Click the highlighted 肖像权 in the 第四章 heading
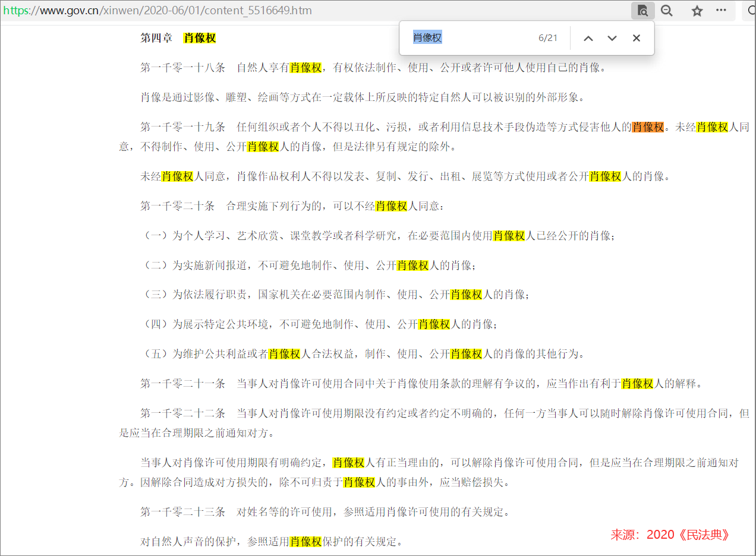 pos(199,37)
